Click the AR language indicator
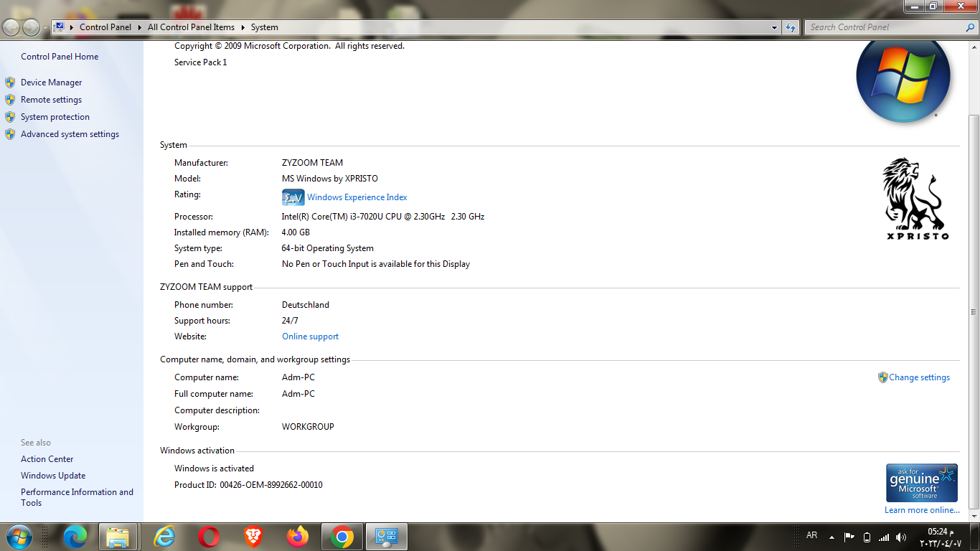This screenshot has height=551, width=980. pos(812,536)
